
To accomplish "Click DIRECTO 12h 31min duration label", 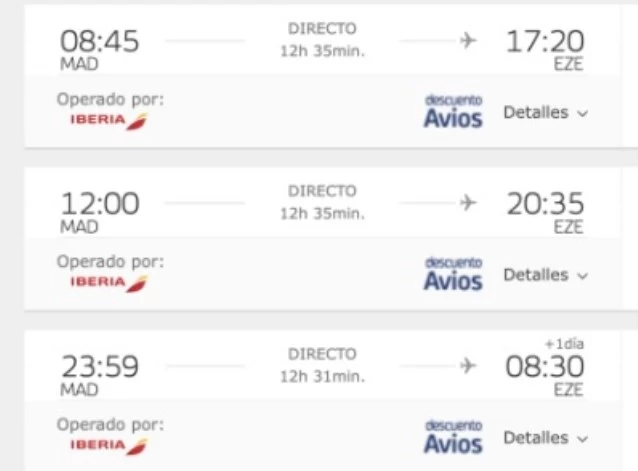I will tap(322, 365).
